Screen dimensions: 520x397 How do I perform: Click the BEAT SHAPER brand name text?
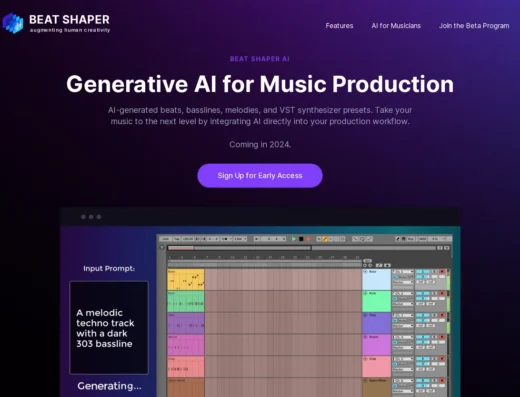click(x=69, y=19)
